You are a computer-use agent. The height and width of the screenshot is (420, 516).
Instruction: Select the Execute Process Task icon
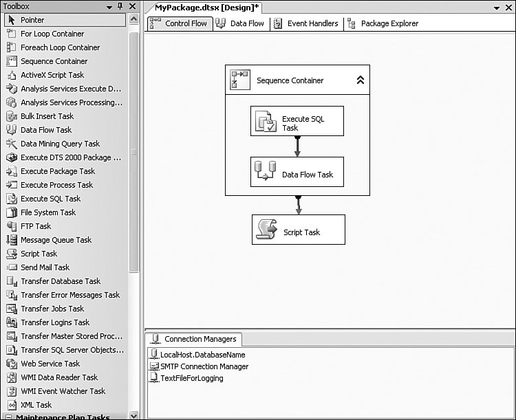click(x=11, y=185)
